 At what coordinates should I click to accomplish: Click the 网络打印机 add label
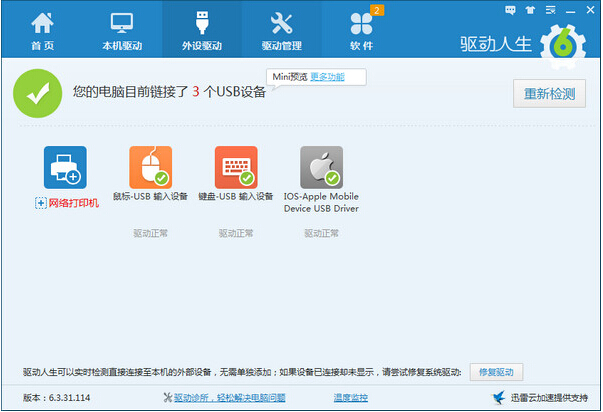click(68, 203)
